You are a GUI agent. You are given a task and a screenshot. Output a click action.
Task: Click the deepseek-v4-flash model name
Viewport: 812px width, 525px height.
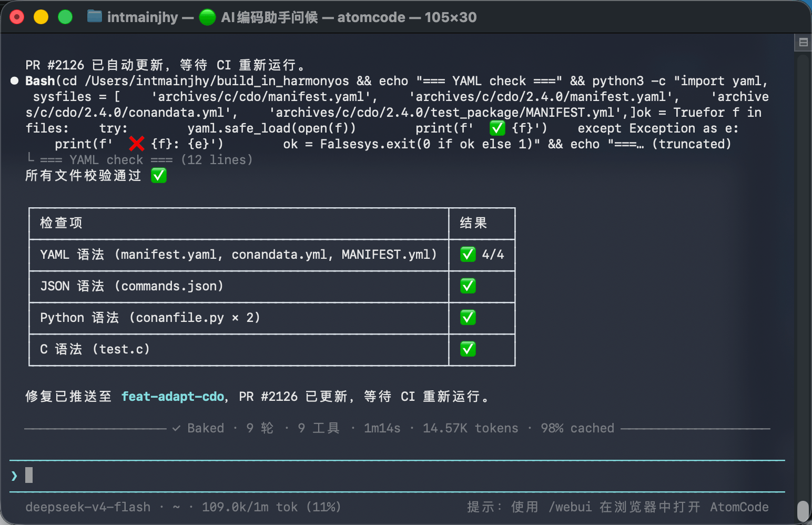coord(88,507)
